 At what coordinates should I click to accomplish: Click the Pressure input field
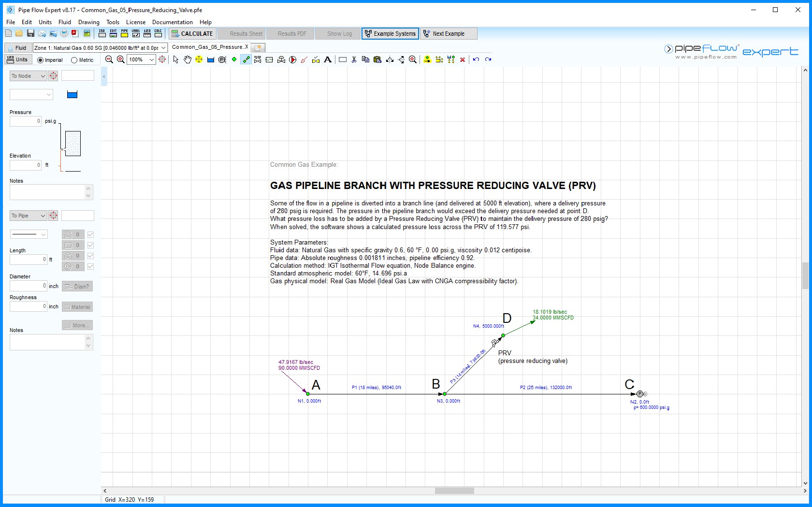(x=26, y=121)
